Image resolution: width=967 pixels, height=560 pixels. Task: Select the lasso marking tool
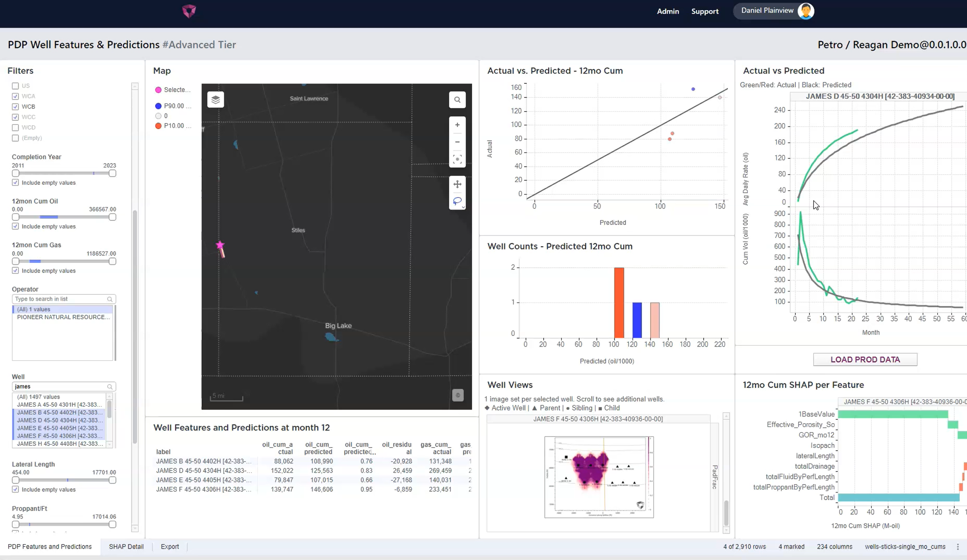coord(457,201)
